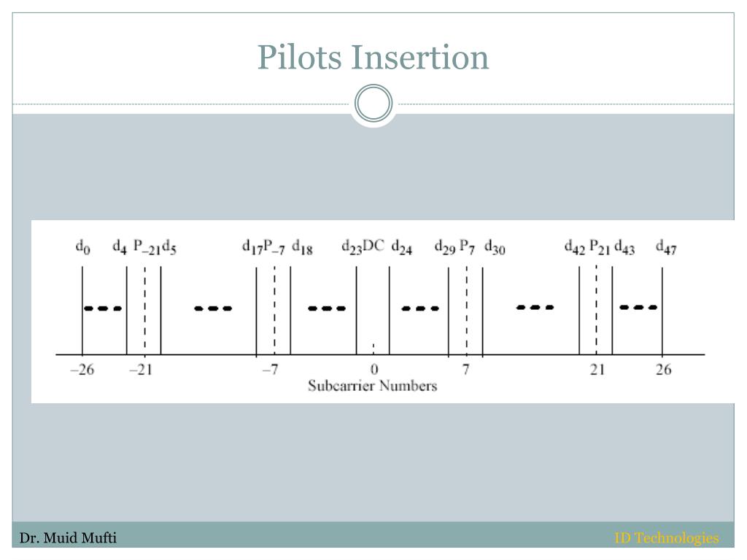The image size is (747, 560).
Task: Click the d47 label at right end
Action: [x=666, y=246]
